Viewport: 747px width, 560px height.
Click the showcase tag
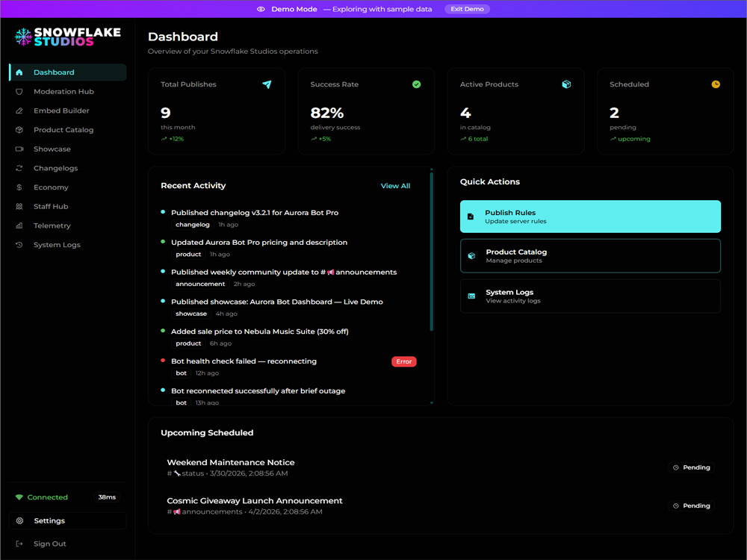[191, 314]
